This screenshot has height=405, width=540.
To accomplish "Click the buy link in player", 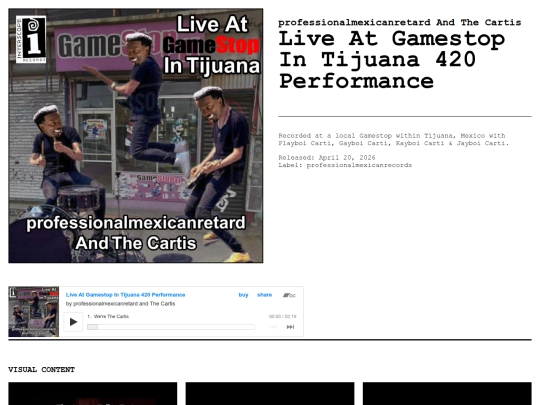I will tap(243, 295).
